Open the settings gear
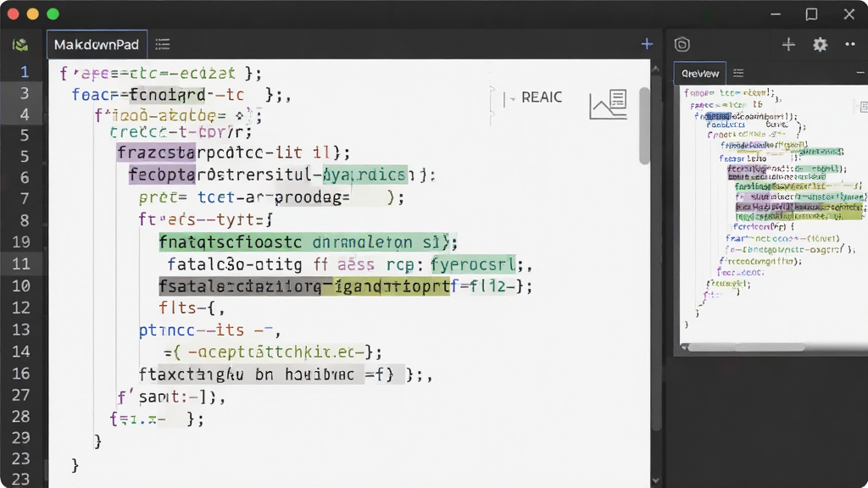The height and width of the screenshot is (488, 868). click(820, 44)
